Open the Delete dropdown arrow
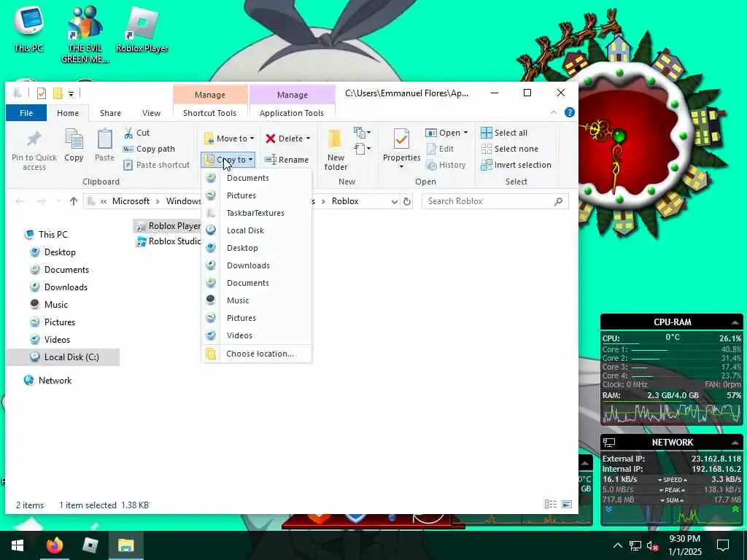 pyautogui.click(x=309, y=139)
